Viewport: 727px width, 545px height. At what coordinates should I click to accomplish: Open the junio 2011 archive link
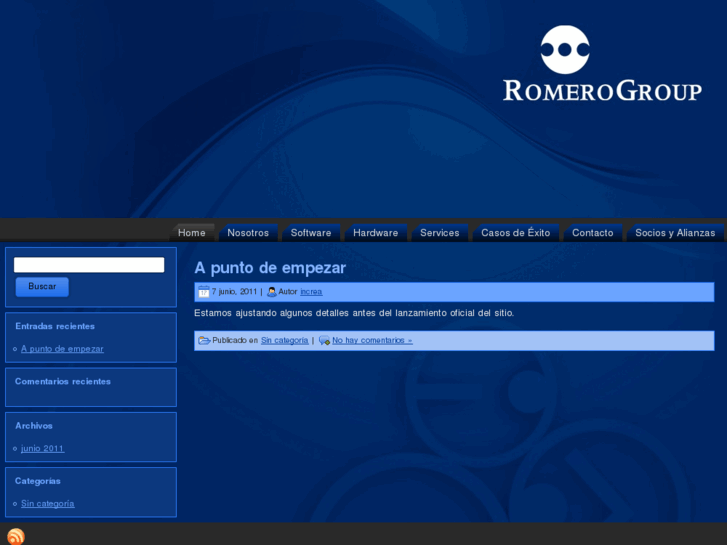[x=43, y=449]
